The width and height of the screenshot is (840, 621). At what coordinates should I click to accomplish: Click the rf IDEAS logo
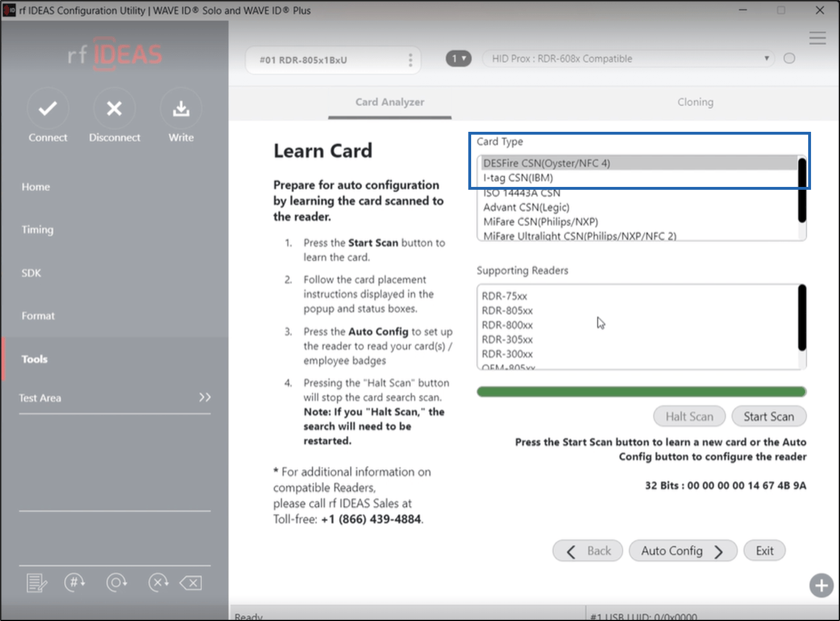115,55
